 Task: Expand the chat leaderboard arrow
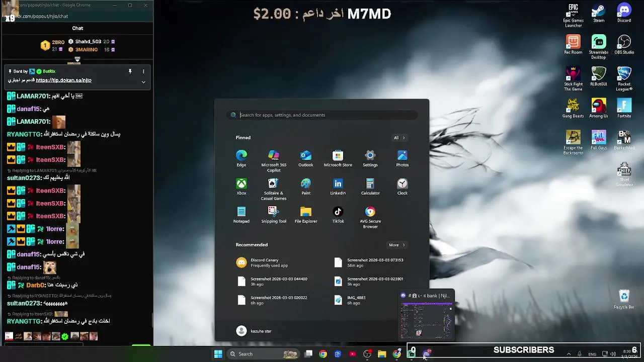77,59
